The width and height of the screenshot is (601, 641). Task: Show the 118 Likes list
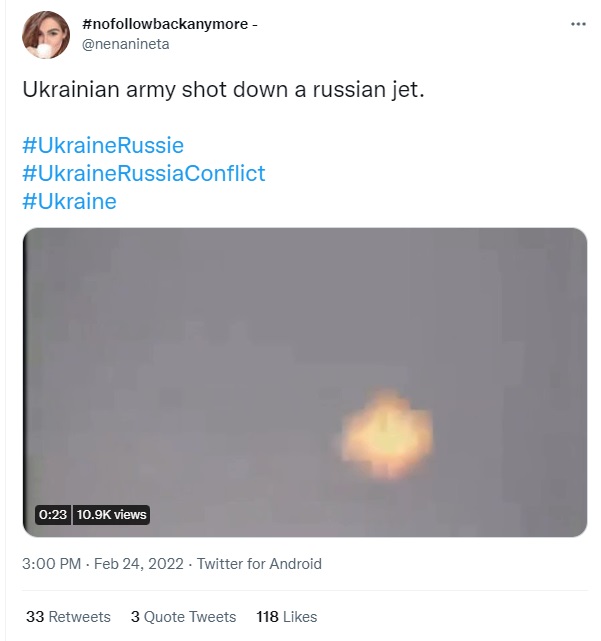[x=287, y=617]
